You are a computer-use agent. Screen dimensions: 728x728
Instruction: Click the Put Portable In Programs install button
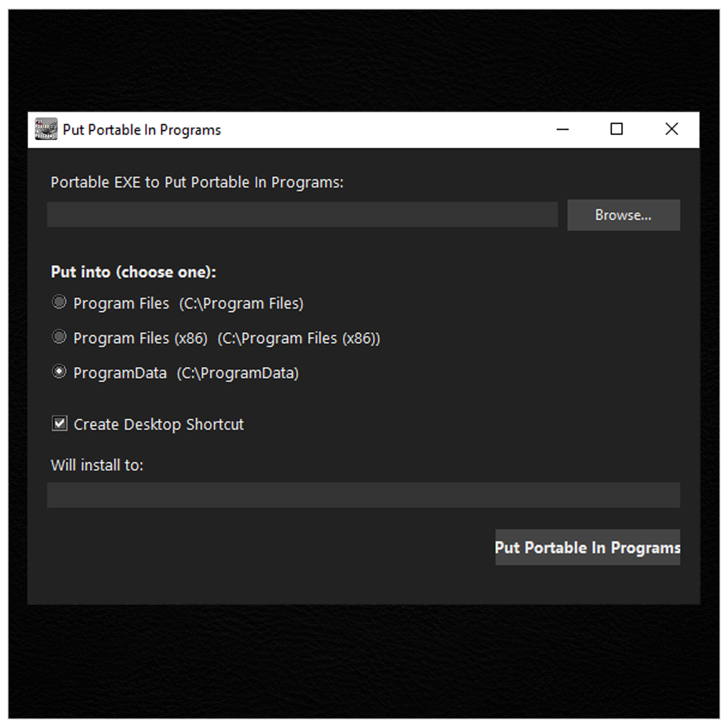[x=587, y=548]
